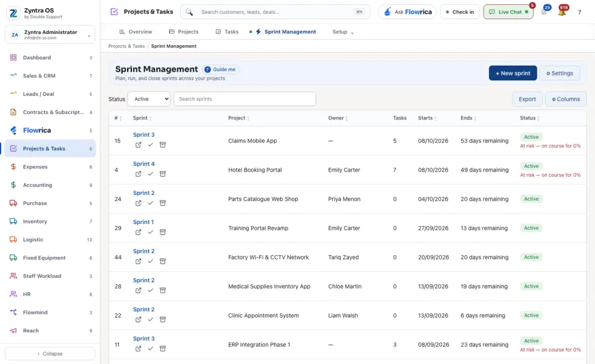Open the tasks checklist icon with badge 25
The width and height of the screenshot is (595, 364).
coord(544,12)
